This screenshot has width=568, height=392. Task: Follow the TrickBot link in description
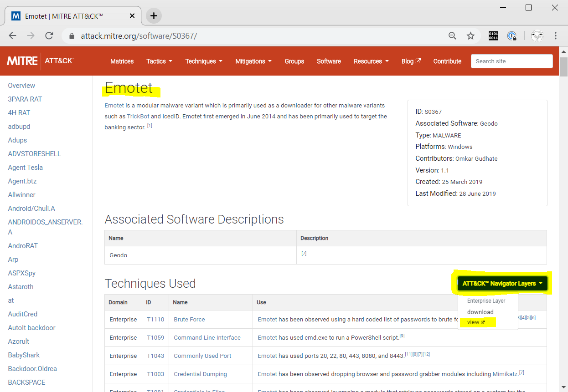[138, 117]
